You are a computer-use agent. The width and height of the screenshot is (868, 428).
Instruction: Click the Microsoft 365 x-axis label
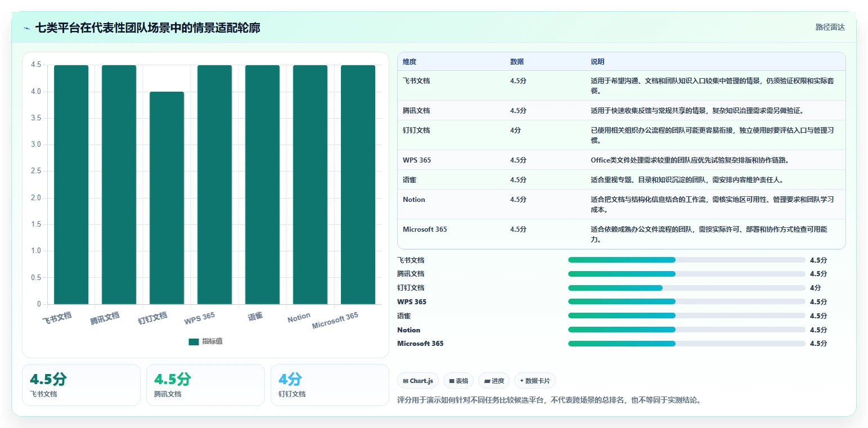[335, 321]
